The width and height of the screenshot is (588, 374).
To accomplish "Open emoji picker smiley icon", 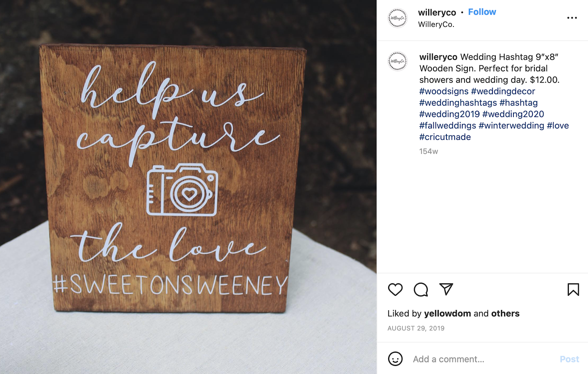I will [x=395, y=359].
